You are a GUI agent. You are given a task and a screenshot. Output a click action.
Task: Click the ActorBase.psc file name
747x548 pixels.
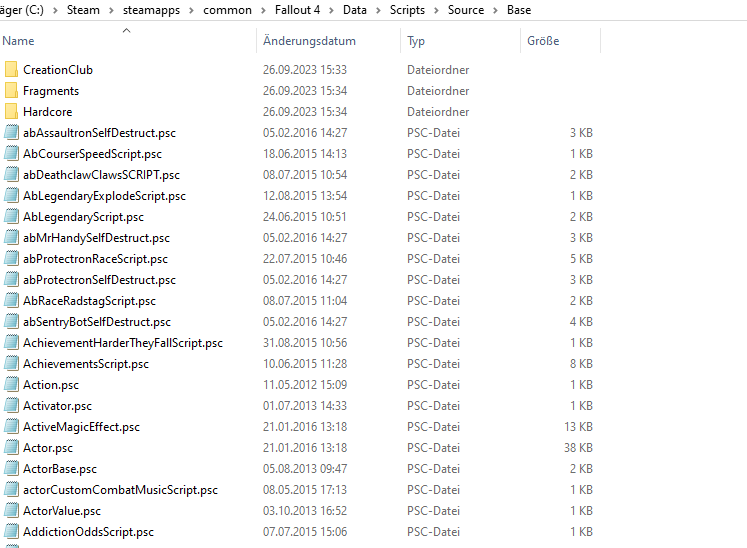click(60, 469)
